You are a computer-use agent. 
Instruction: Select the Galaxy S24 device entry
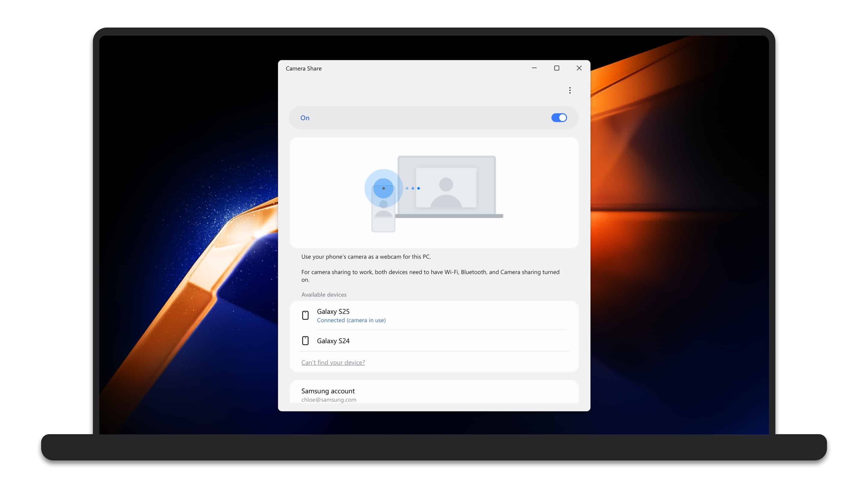click(333, 340)
